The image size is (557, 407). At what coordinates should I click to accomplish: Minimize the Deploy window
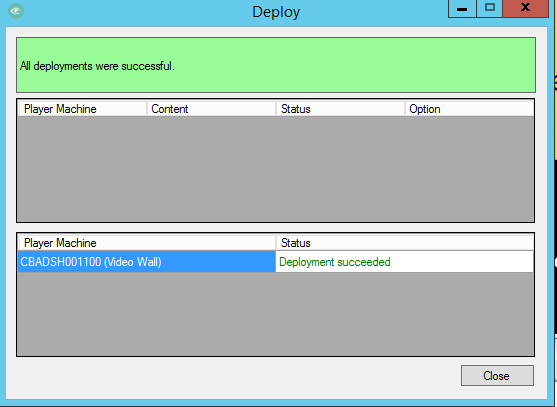462,9
